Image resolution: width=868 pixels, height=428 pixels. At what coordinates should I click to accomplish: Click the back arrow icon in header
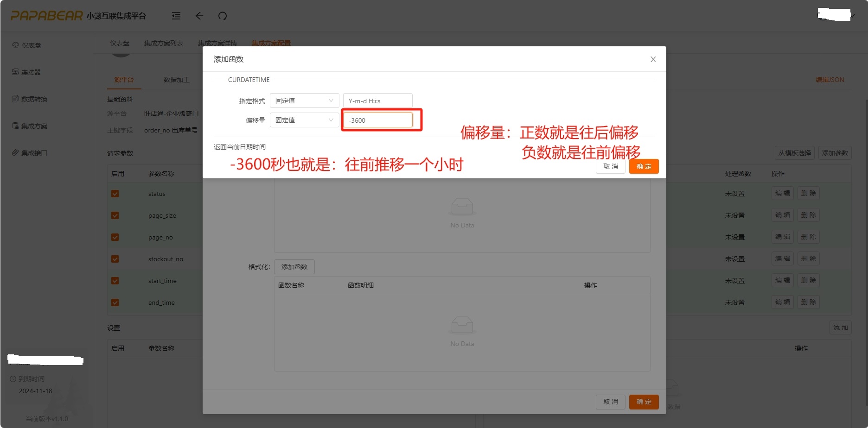pos(199,16)
